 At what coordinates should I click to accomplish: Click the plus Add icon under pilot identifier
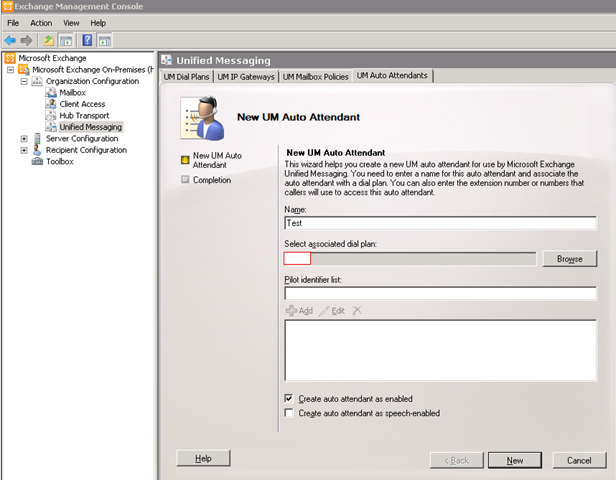coord(291,311)
